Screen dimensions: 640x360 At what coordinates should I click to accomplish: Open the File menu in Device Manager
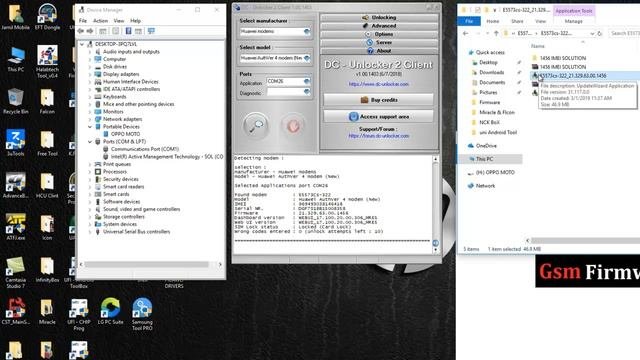tap(83, 21)
